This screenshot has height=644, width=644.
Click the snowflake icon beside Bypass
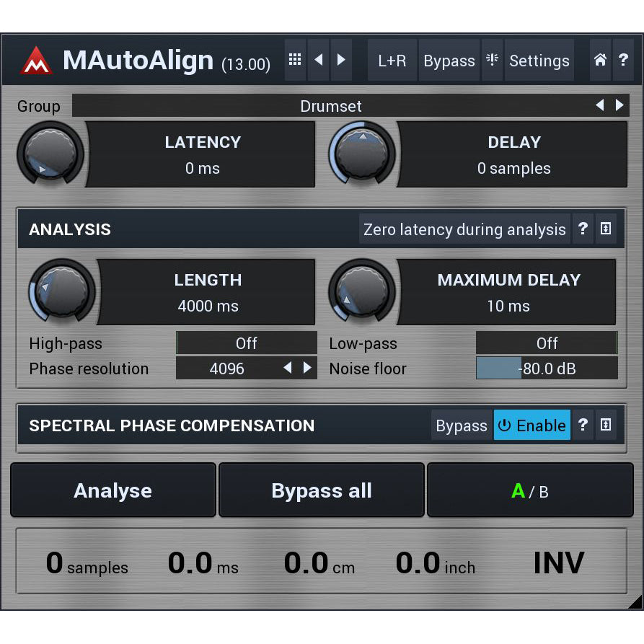point(492,61)
